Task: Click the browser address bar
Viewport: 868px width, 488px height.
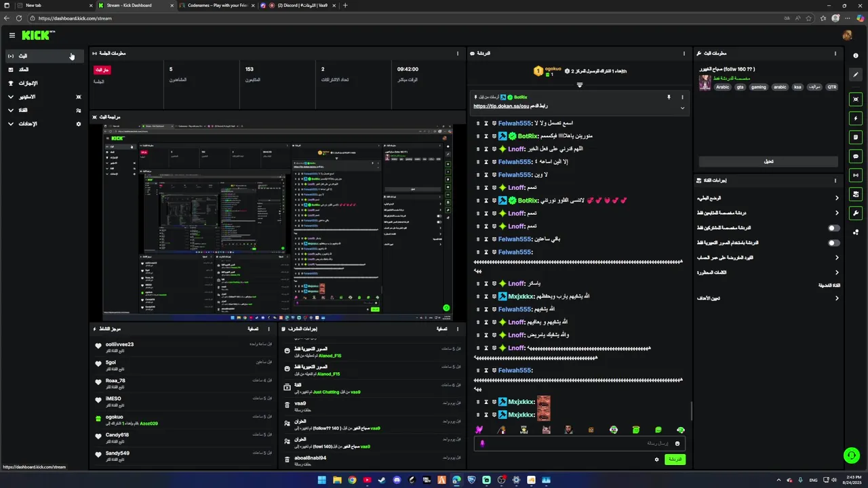Action: click(407, 18)
